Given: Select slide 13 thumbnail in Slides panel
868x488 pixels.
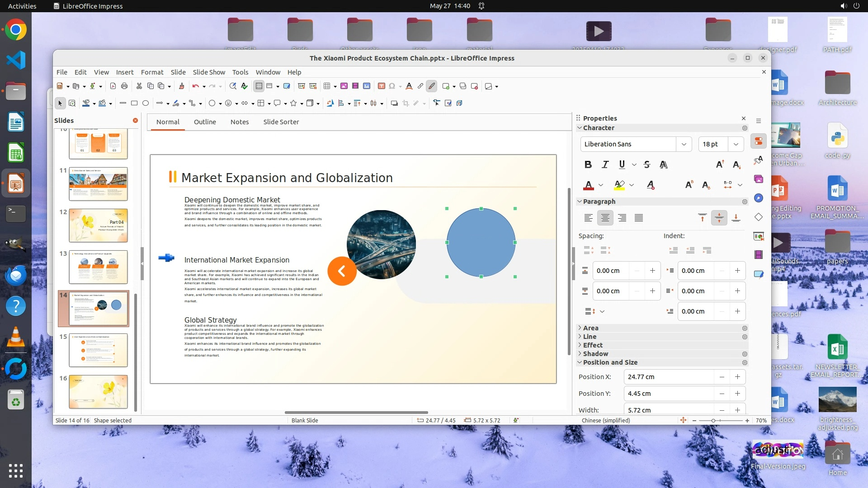Looking at the screenshot, I should tap(98, 267).
